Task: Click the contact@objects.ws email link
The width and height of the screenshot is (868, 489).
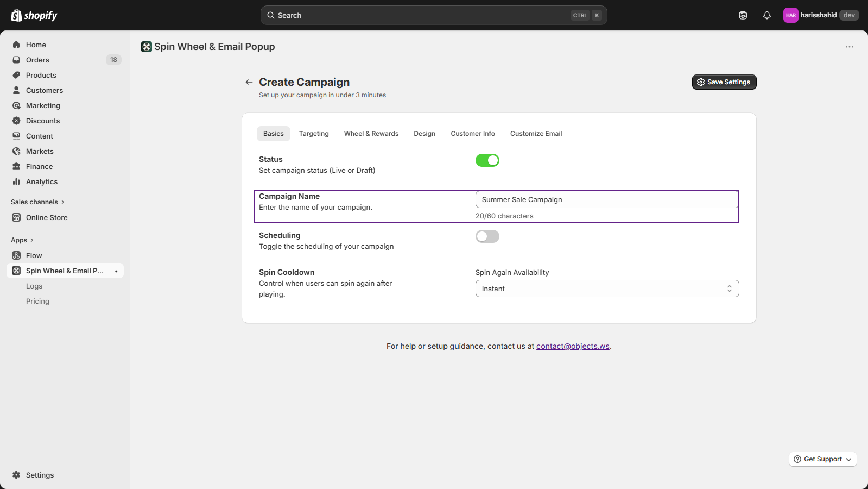Action: 573,346
